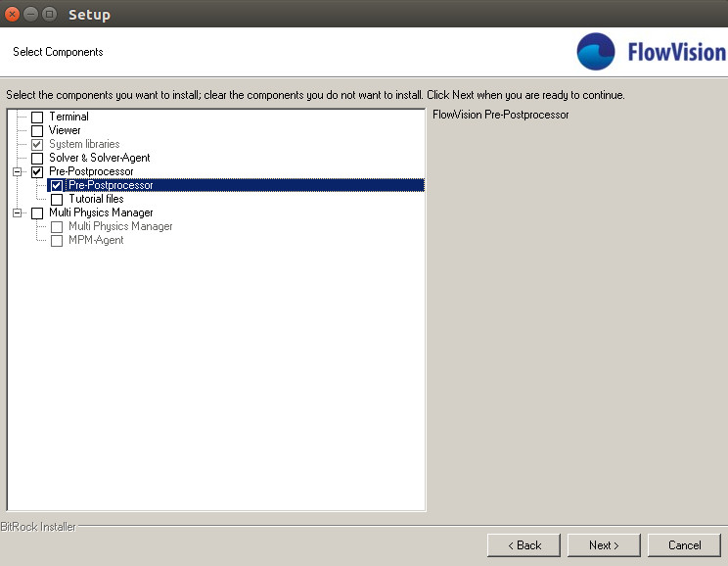Image resolution: width=728 pixels, height=566 pixels.
Task: Uncheck the parent Pre-Postprocessor checkbox
Action: point(37,172)
